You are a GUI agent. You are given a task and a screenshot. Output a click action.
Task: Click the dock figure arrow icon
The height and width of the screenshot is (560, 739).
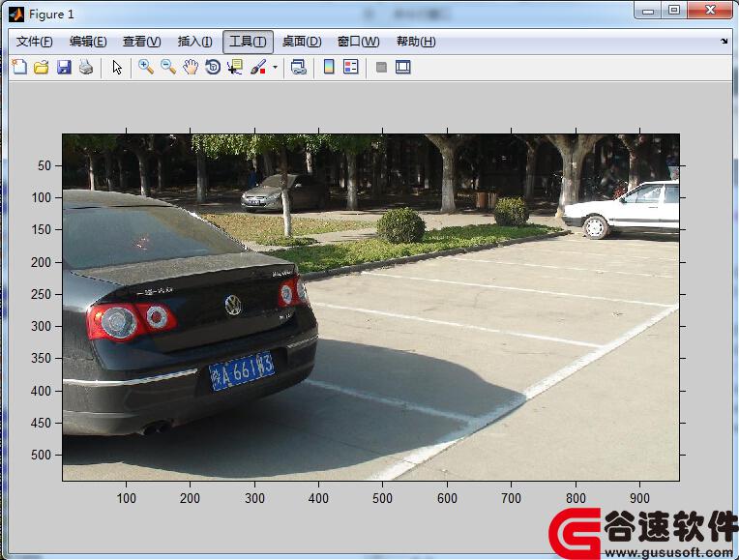click(x=724, y=42)
